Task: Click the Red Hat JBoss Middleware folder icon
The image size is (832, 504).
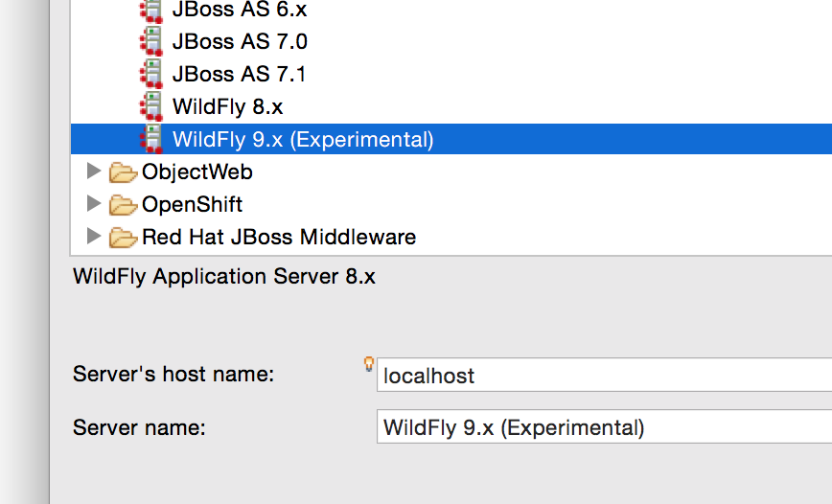Action: [x=123, y=237]
